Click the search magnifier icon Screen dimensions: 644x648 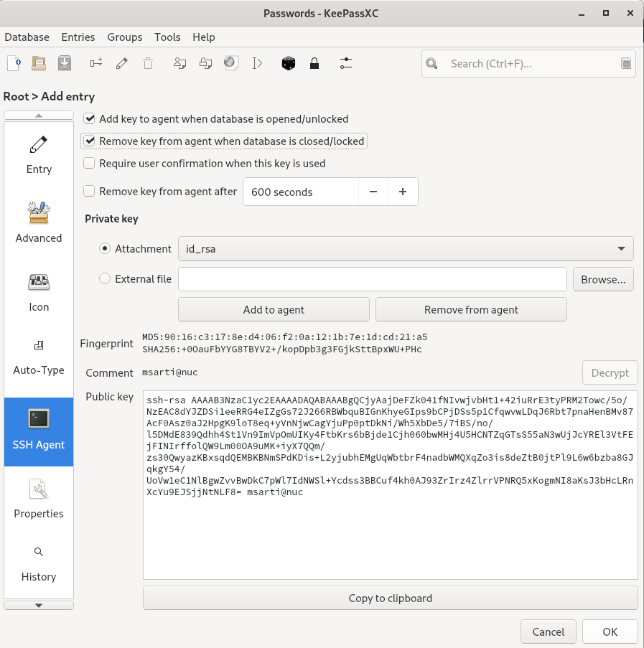click(432, 64)
